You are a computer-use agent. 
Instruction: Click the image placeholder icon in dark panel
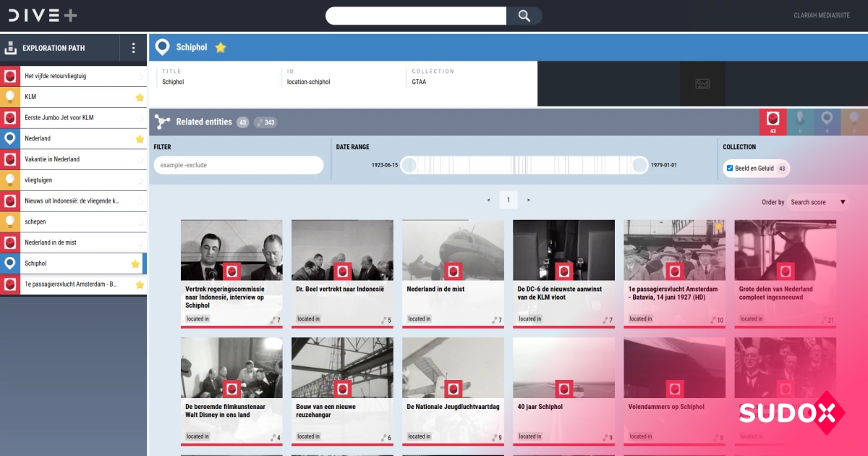coord(702,84)
